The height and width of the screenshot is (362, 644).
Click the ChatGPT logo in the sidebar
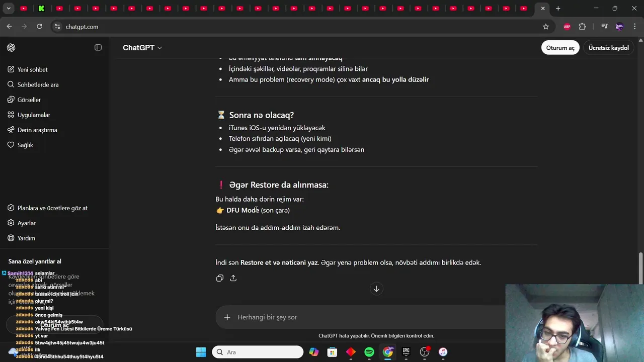(x=11, y=48)
